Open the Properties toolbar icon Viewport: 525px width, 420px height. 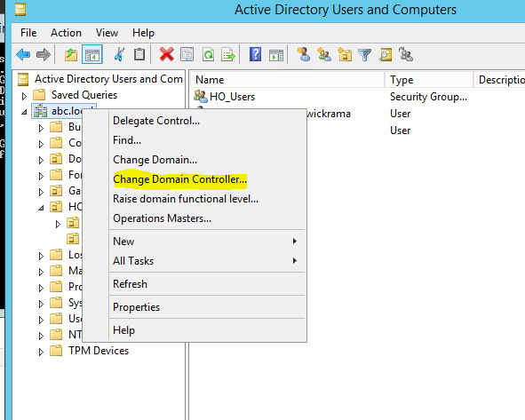(x=187, y=54)
